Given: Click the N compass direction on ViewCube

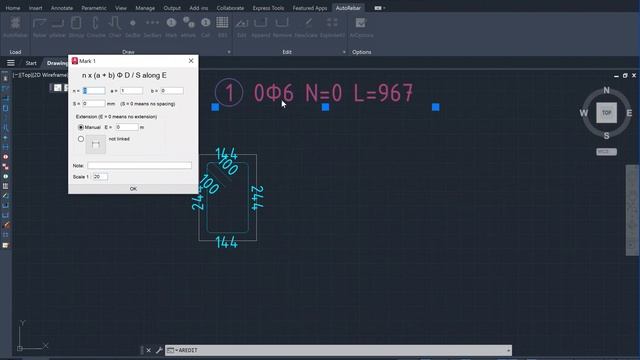Looking at the screenshot, I should click(x=607, y=90).
